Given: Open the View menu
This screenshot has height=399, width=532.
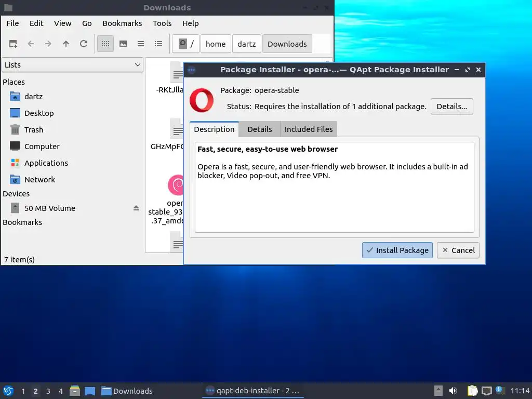Looking at the screenshot, I should tap(63, 23).
